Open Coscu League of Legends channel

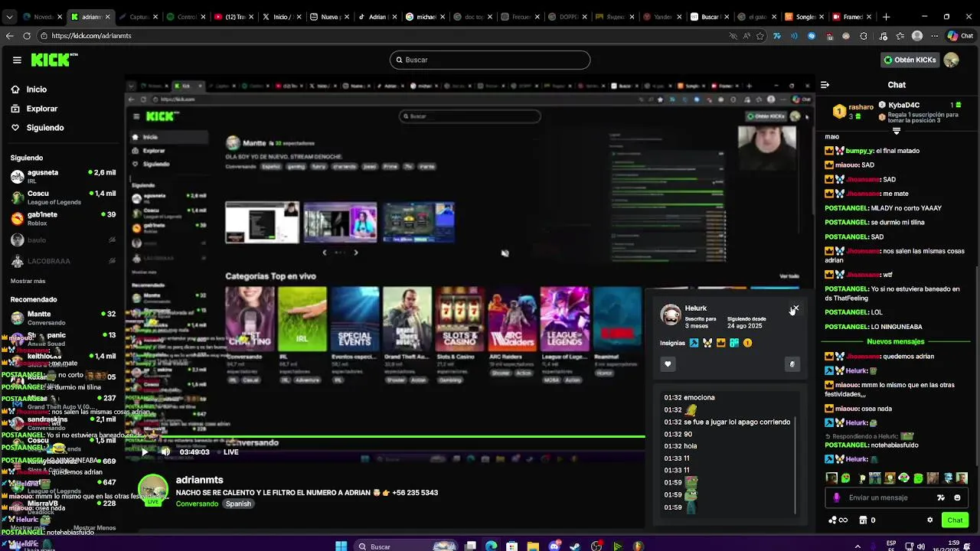[63, 197]
